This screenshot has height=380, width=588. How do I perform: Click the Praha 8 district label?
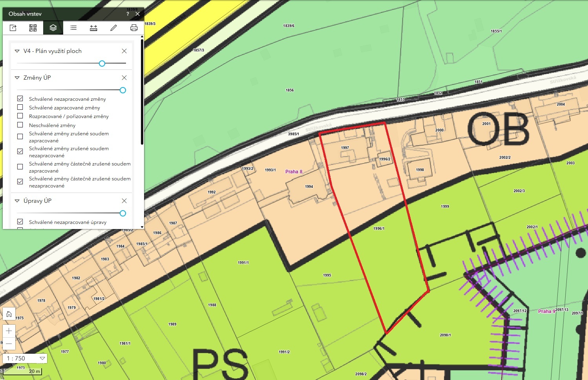[x=294, y=172]
